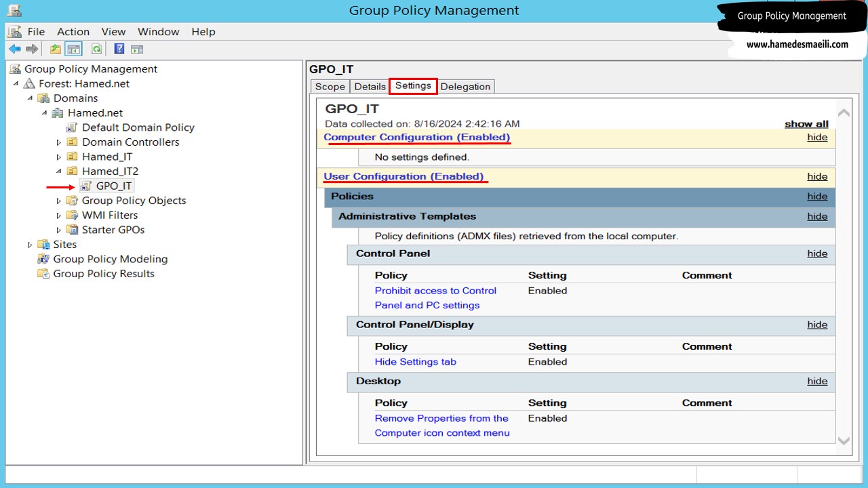
Task: Click the Starter GPOs folder icon
Action: (72, 229)
